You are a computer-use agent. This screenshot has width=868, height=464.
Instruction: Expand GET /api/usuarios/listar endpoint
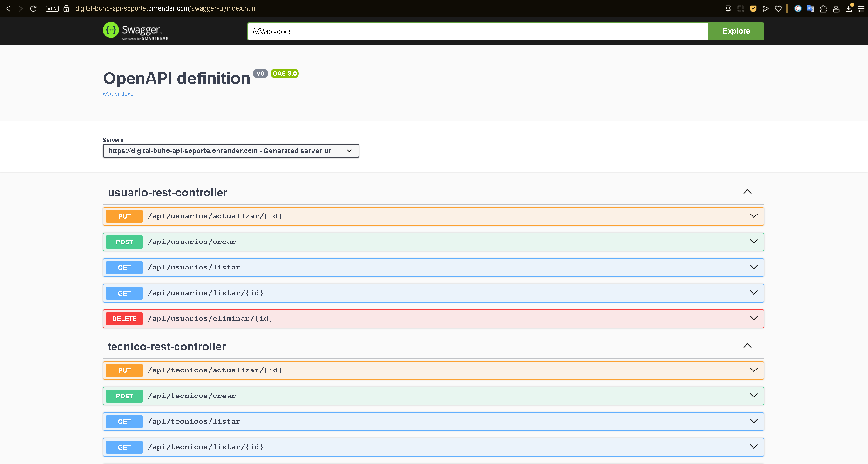point(434,268)
